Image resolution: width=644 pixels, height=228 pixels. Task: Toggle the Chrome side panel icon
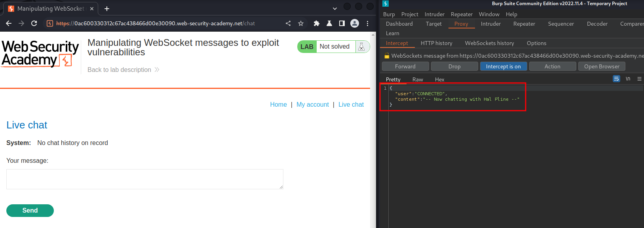342,23
